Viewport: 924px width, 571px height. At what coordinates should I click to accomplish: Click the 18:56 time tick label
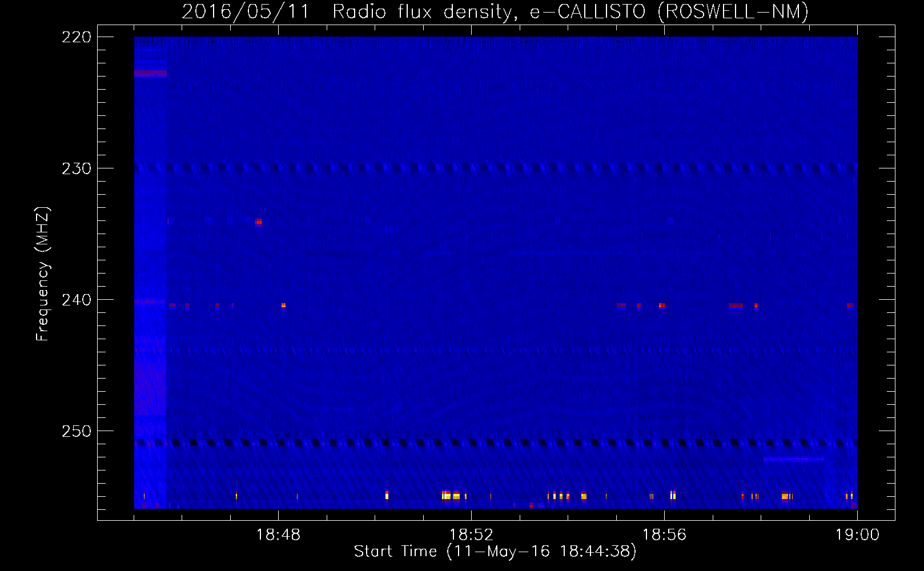(x=664, y=534)
